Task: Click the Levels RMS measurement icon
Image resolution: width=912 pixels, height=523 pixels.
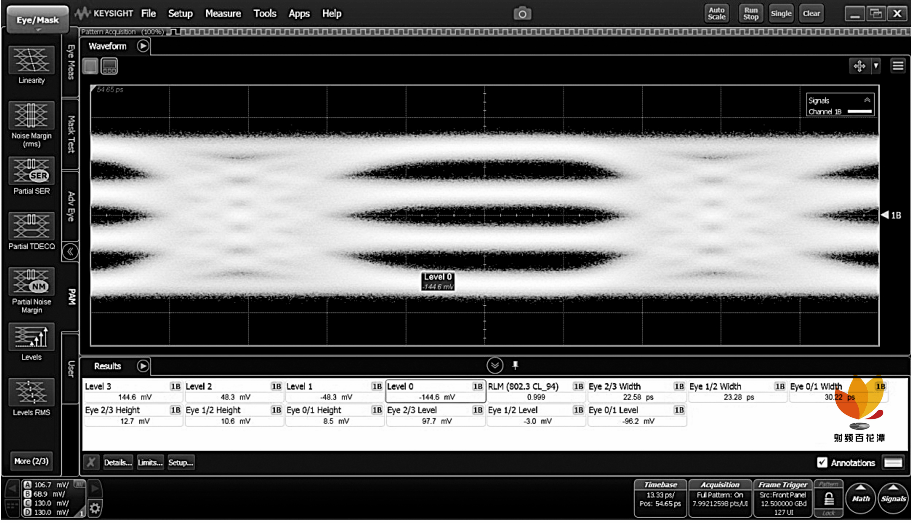Action: click(31, 392)
